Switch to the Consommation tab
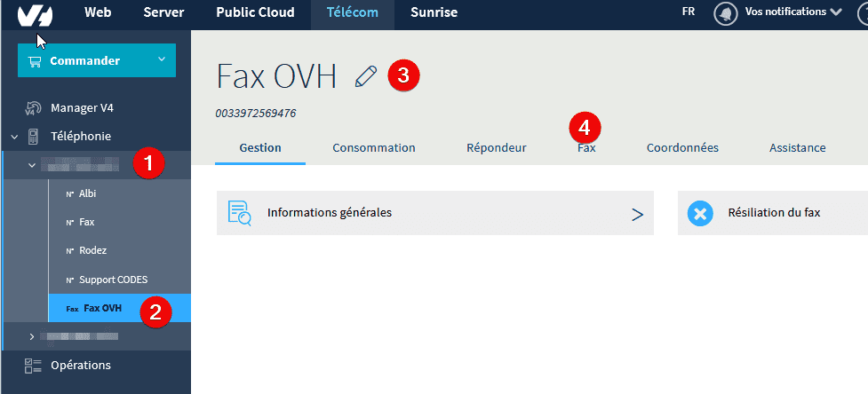Screen dimensions: 868x394 [x=374, y=148]
